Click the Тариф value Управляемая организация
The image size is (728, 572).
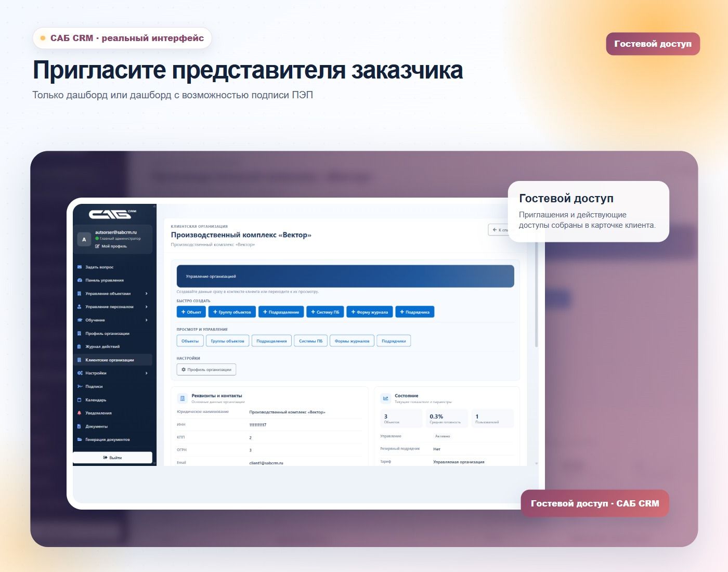tap(459, 462)
